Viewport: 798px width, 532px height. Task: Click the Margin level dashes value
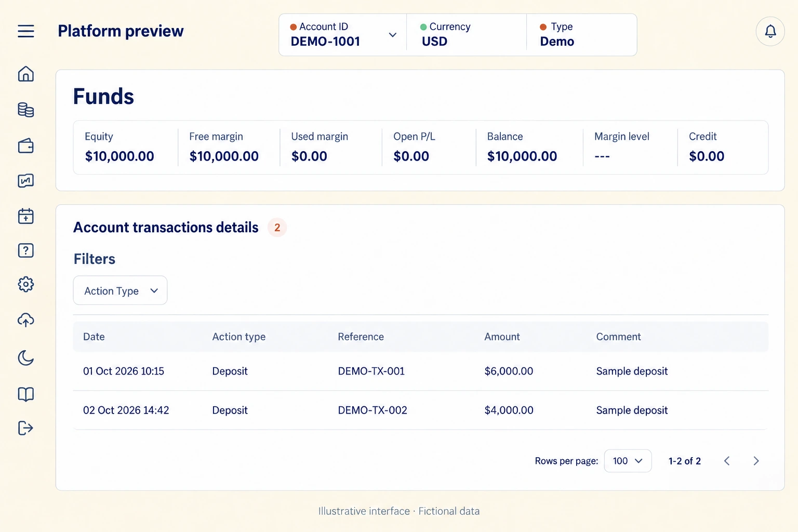(x=602, y=156)
